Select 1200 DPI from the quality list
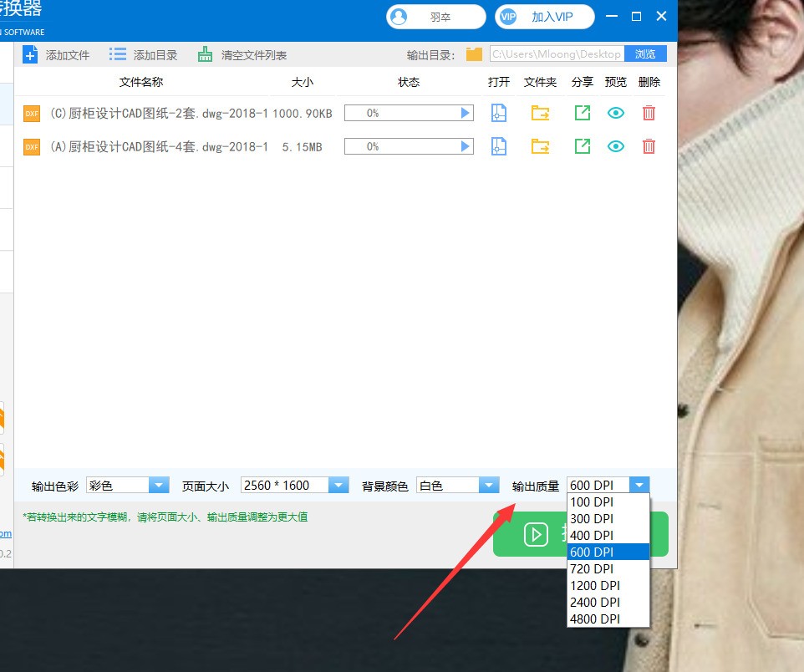 tap(595, 585)
